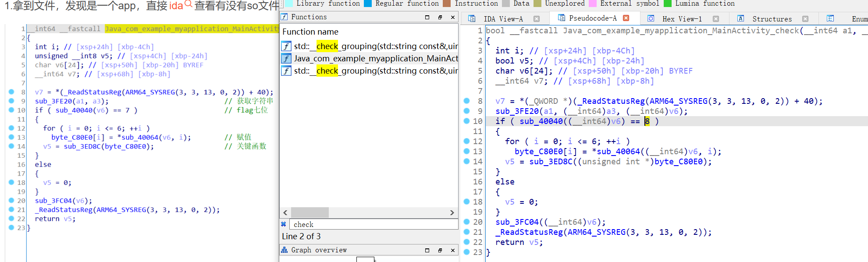Close the IDA View-A tab
This screenshot has height=262, width=868.
point(536,19)
